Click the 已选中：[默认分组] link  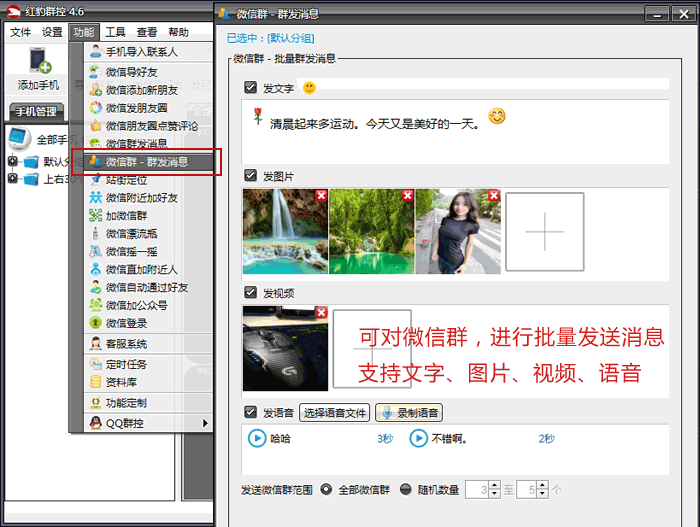(x=271, y=38)
